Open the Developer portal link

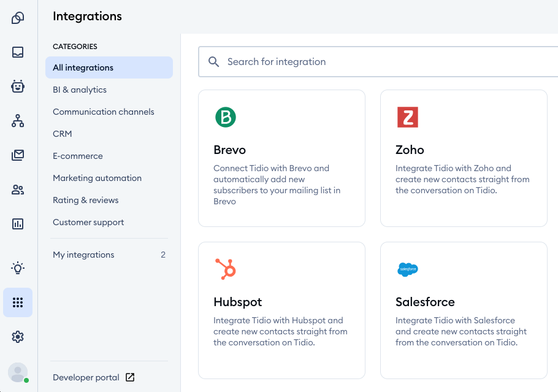click(x=86, y=377)
